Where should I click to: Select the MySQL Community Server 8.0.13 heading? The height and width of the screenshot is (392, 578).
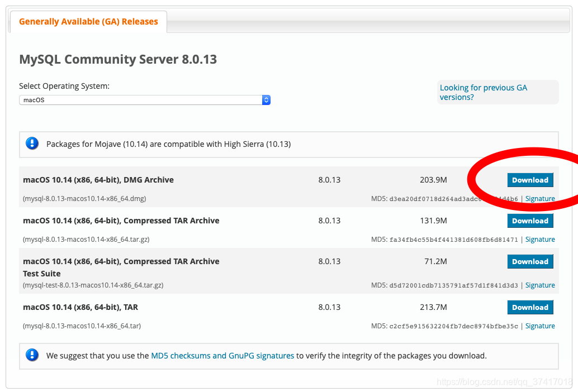[x=118, y=59]
